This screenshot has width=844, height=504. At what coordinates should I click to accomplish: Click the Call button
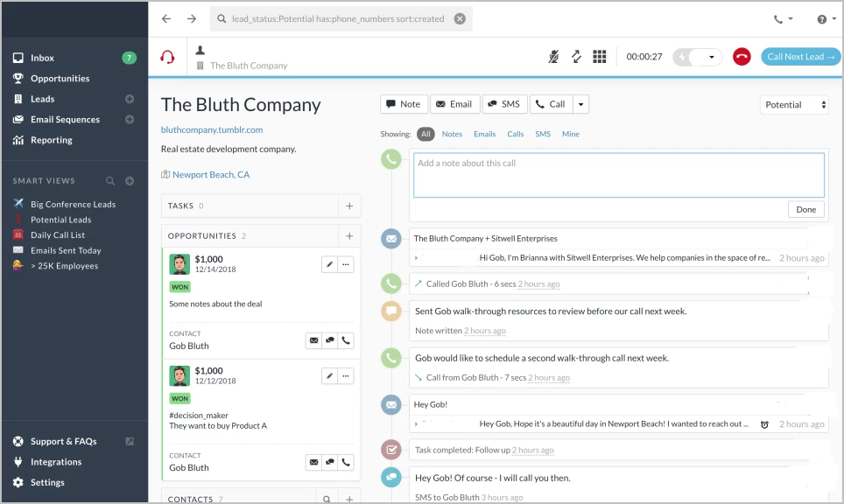pos(552,104)
